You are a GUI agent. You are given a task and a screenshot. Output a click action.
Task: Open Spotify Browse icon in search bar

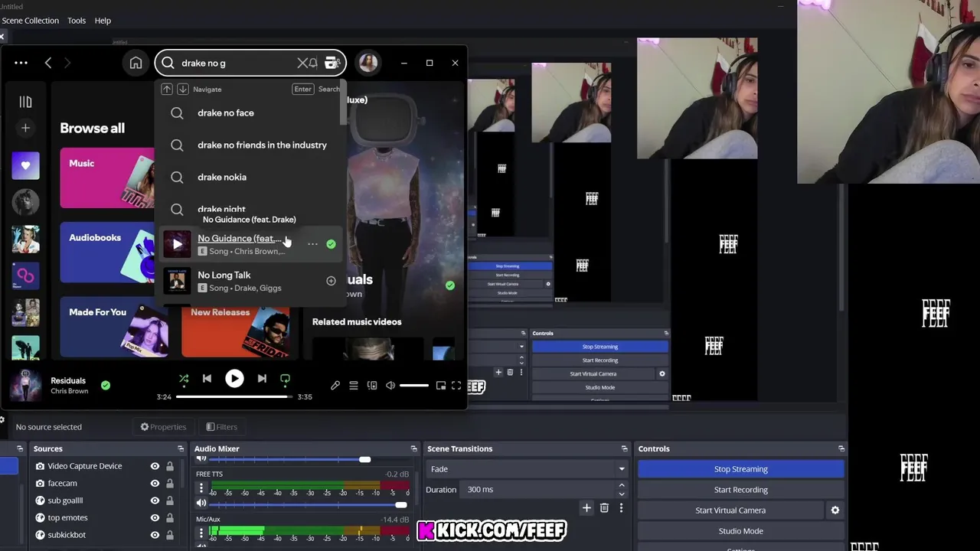pyautogui.click(x=332, y=63)
